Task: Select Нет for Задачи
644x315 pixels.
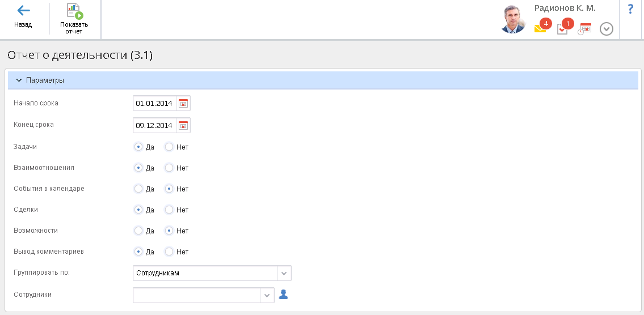Action: [169, 147]
